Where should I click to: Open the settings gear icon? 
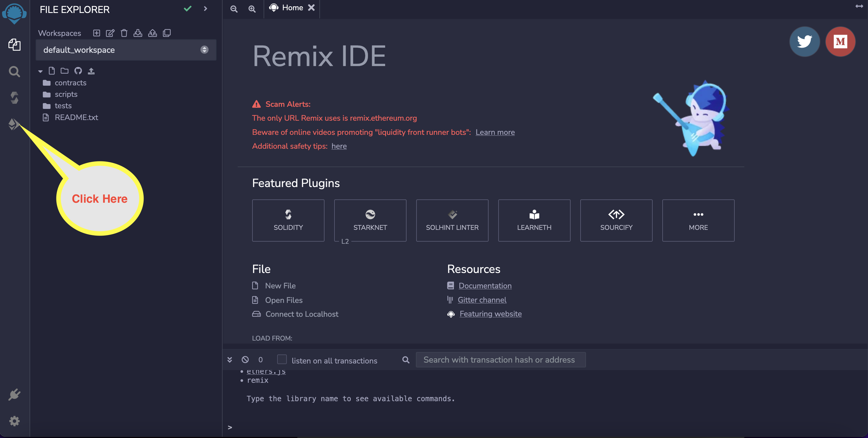coord(14,421)
